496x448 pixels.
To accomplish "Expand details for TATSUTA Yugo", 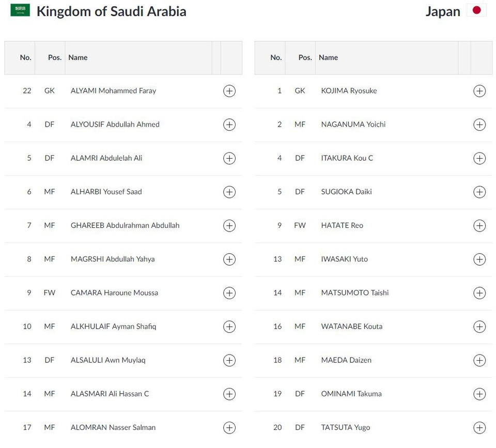I will pos(479,427).
